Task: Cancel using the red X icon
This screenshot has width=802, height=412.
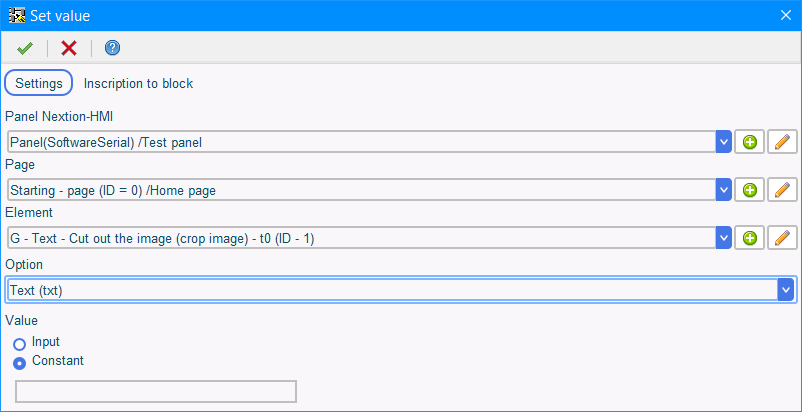Action: (x=69, y=49)
